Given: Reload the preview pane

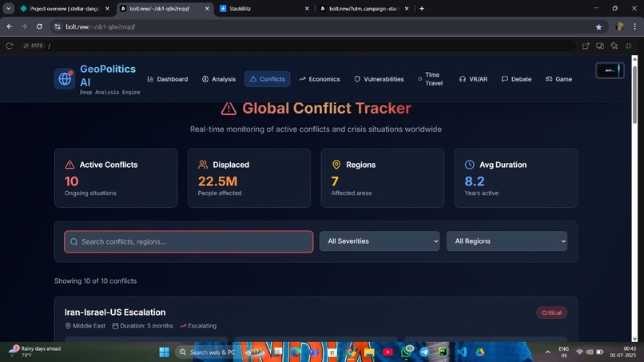Looking at the screenshot, I should [x=9, y=46].
